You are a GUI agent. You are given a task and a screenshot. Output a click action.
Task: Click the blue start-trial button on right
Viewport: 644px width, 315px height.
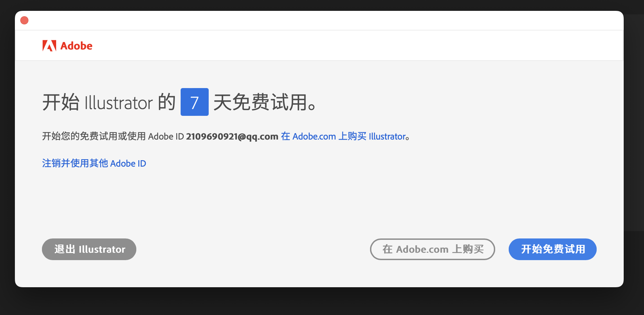(552, 249)
